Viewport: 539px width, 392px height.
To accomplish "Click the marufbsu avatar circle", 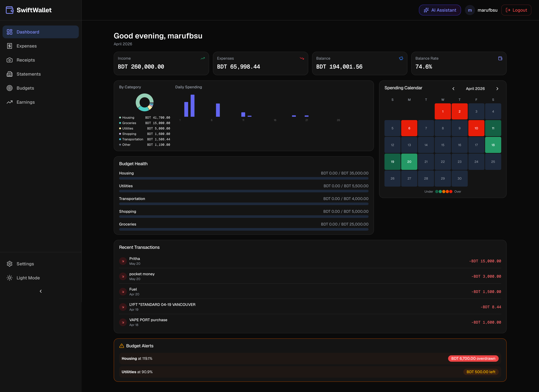I will point(470,10).
